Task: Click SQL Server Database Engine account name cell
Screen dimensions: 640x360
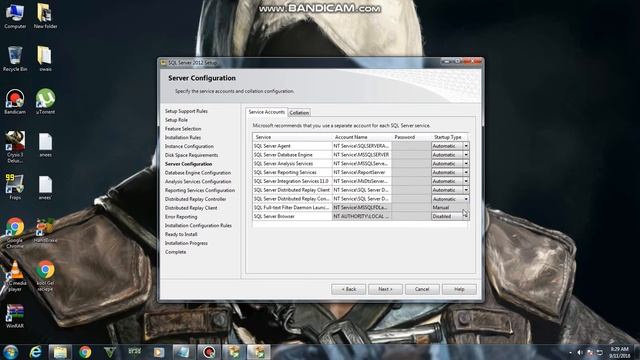Action: tap(362, 155)
